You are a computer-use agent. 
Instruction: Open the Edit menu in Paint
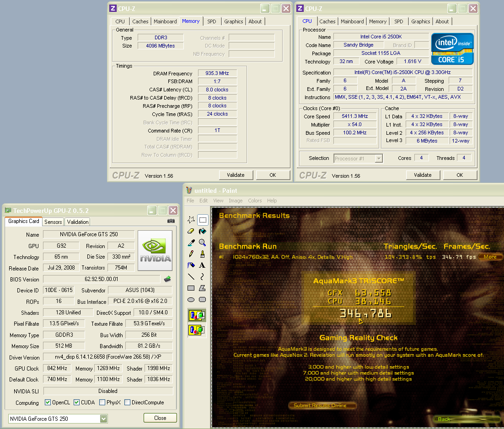(204, 201)
